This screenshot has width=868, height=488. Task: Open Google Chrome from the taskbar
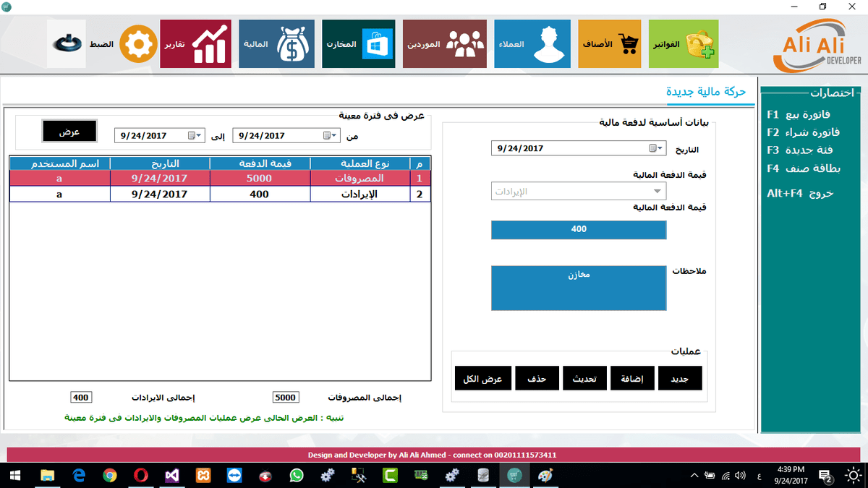pyautogui.click(x=110, y=475)
